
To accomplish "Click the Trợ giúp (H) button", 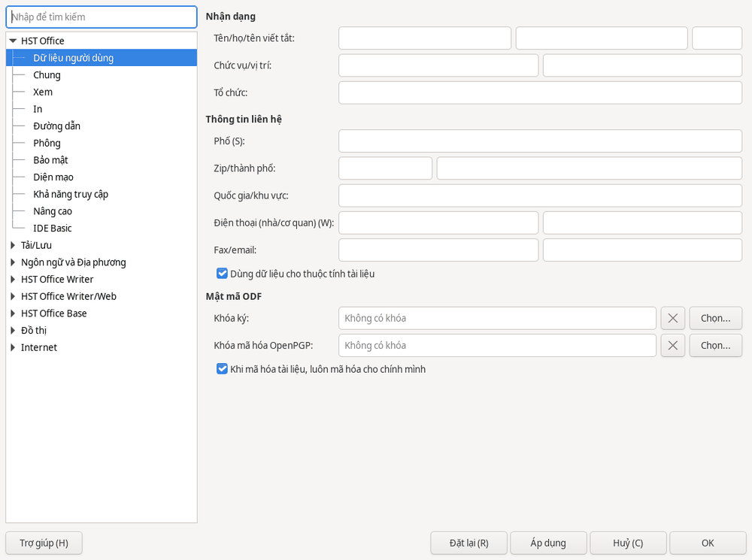I will point(44,543).
